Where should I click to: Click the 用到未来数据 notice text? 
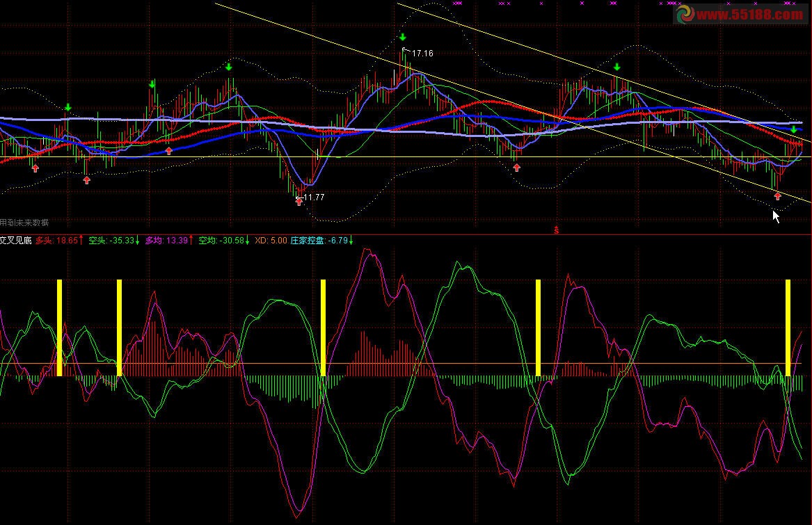point(24,223)
